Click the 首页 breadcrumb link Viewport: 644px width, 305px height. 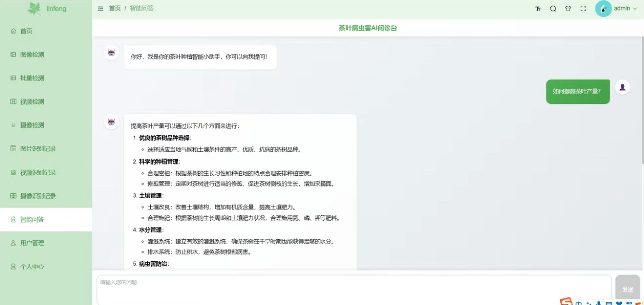tap(115, 8)
